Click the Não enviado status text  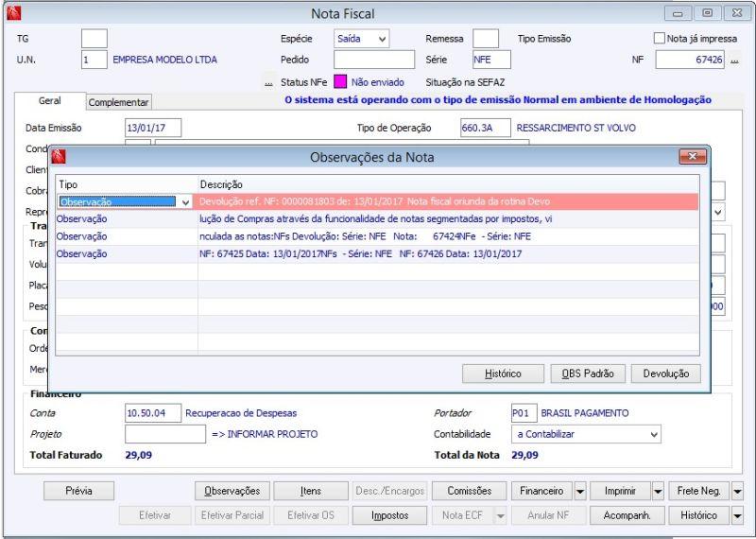(377, 82)
